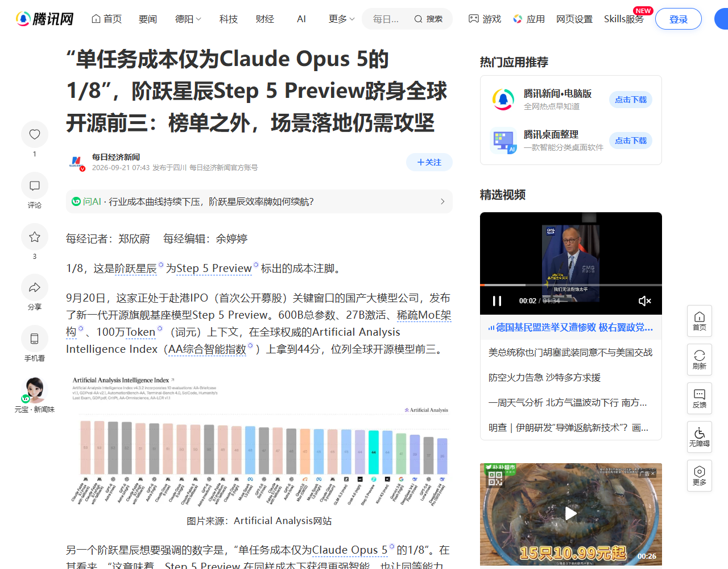Click floating 更多 hexagon icon
728x569 pixels.
coord(700,476)
